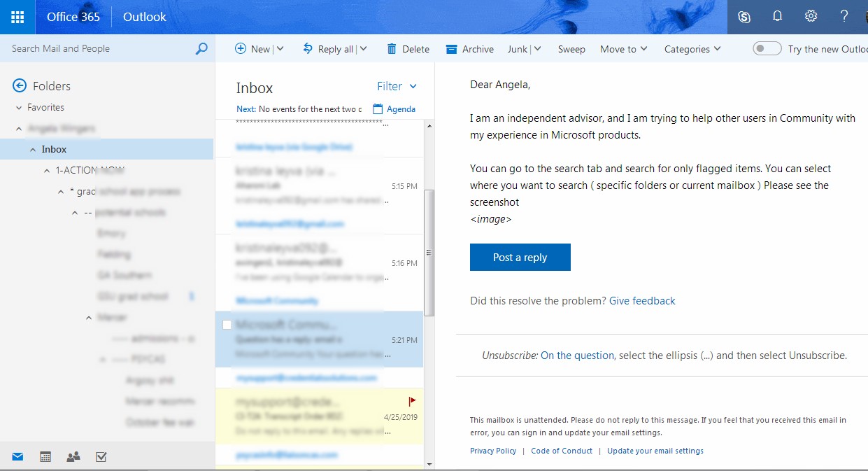Open Skype from the header bar

pyautogui.click(x=744, y=17)
